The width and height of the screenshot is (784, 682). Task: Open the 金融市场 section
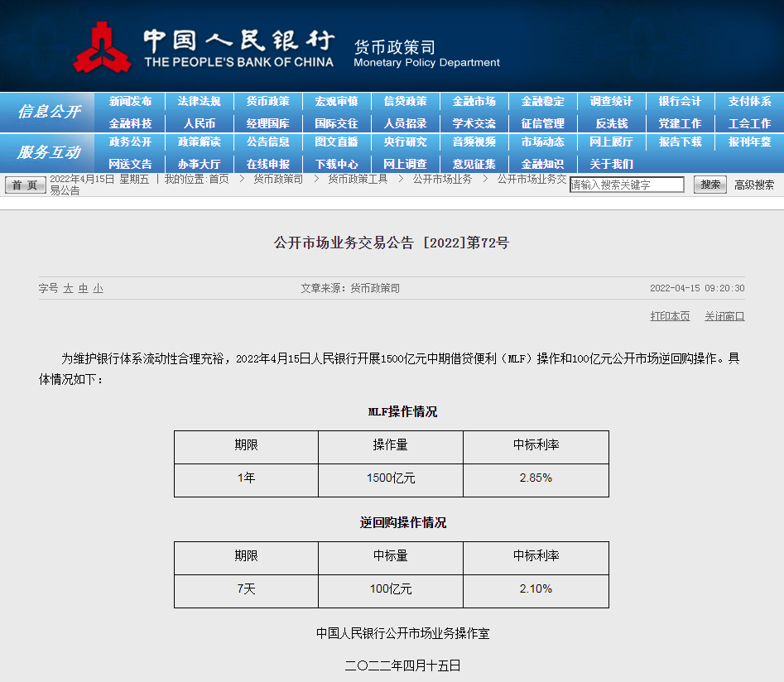(474, 102)
